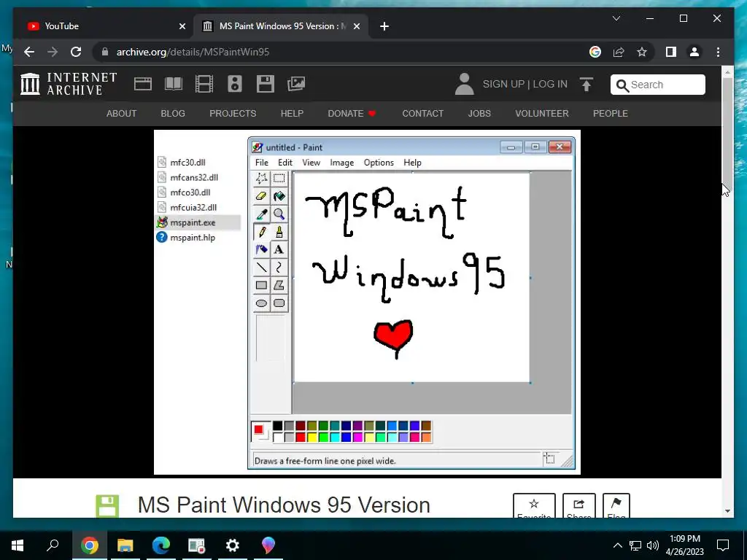Image resolution: width=747 pixels, height=560 pixels.
Task: Click the LOG IN link
Action: click(x=550, y=85)
